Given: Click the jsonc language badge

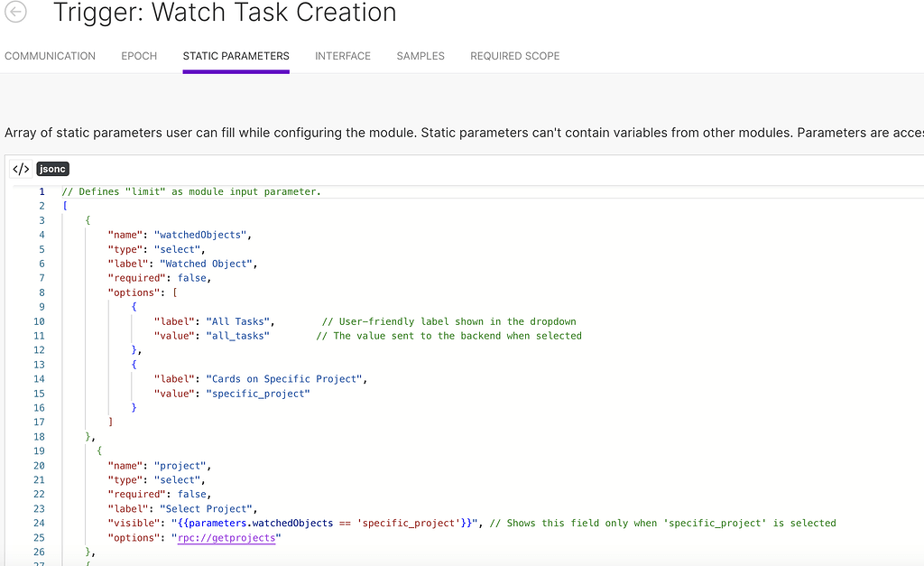Looking at the screenshot, I should coord(52,168).
